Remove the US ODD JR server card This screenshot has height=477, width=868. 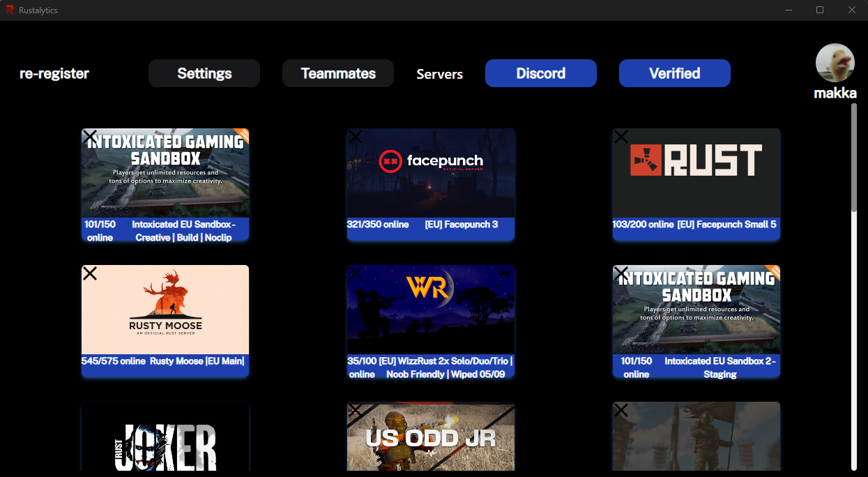356,410
